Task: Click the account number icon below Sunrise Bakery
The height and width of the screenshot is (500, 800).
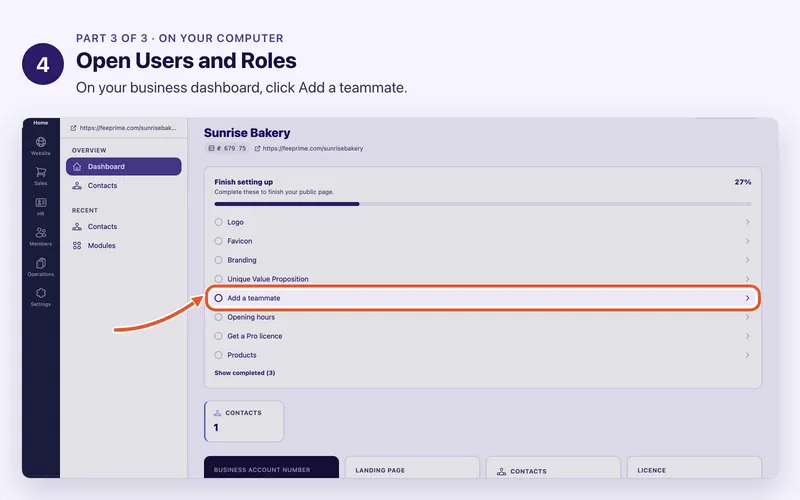Action: [211, 148]
